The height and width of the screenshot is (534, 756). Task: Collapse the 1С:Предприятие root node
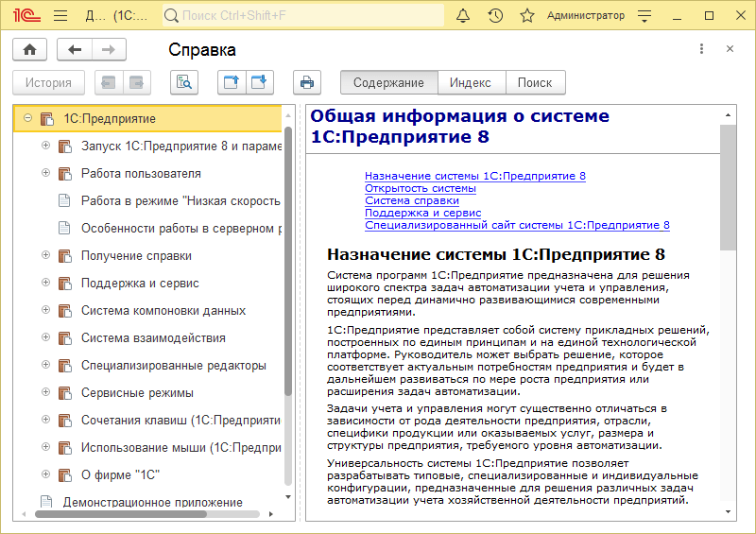click(x=28, y=118)
